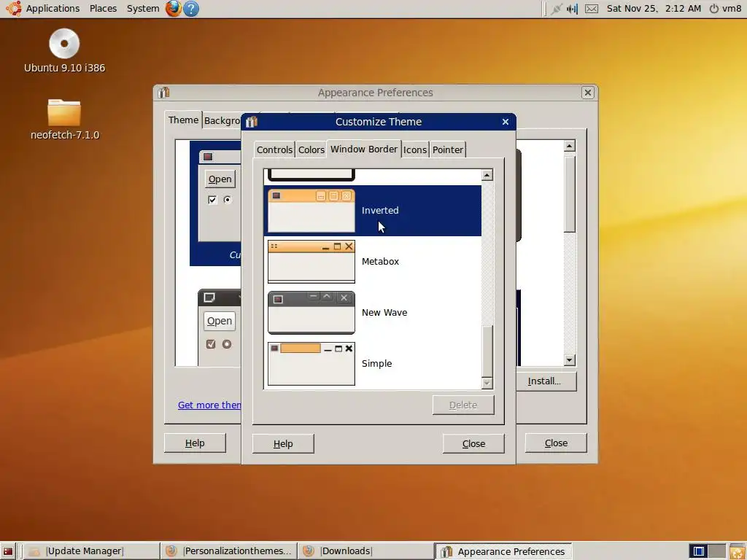The width and height of the screenshot is (747, 560).
Task: Switch to the Colors tab
Action: [x=311, y=149]
